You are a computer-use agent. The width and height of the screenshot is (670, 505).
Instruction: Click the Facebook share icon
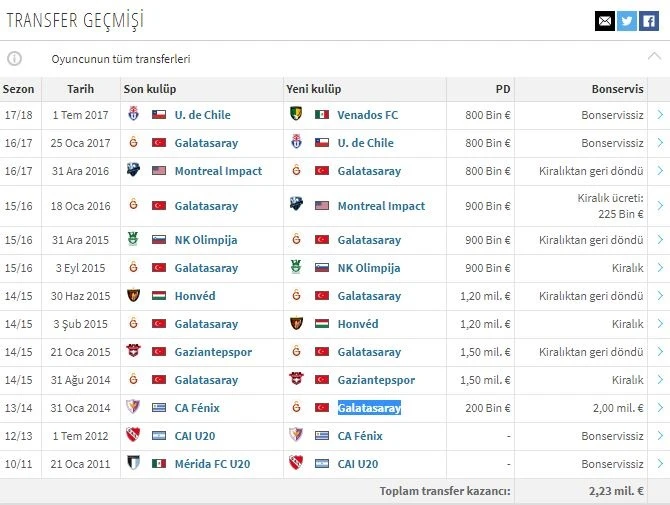click(x=649, y=20)
